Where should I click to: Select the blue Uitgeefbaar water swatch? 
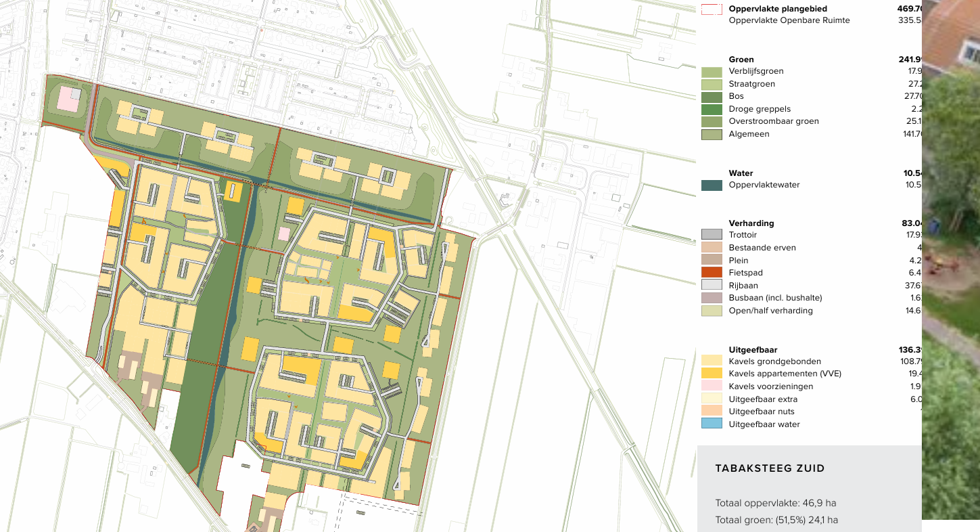tap(711, 424)
